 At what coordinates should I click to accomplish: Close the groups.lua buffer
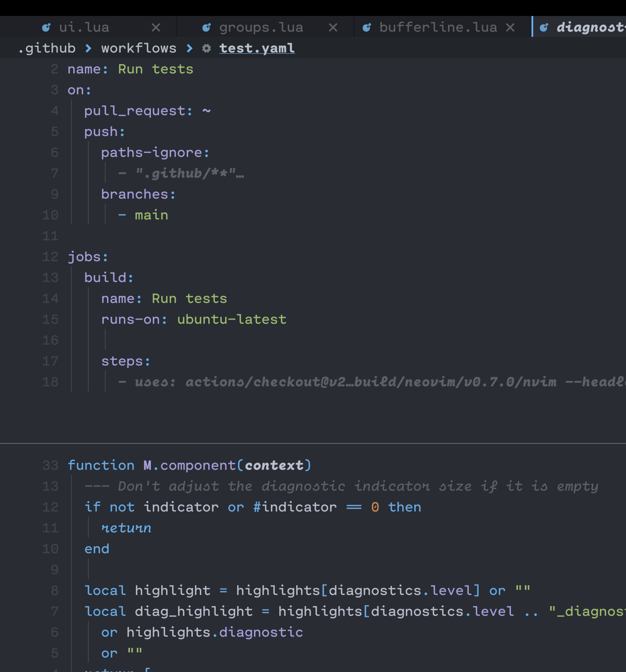[333, 27]
